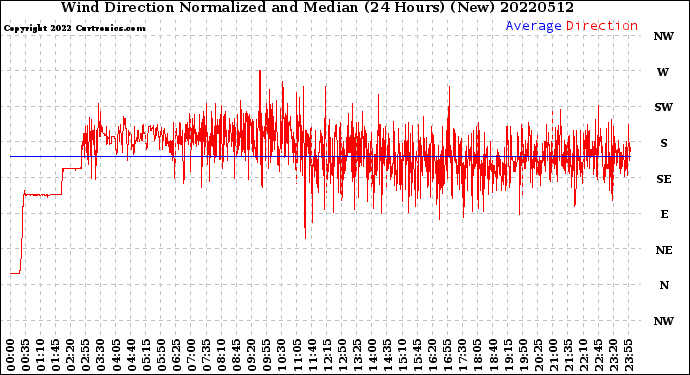The image size is (690, 375).
Task: Click the 17:30 time axis label
Action: coord(462,355)
